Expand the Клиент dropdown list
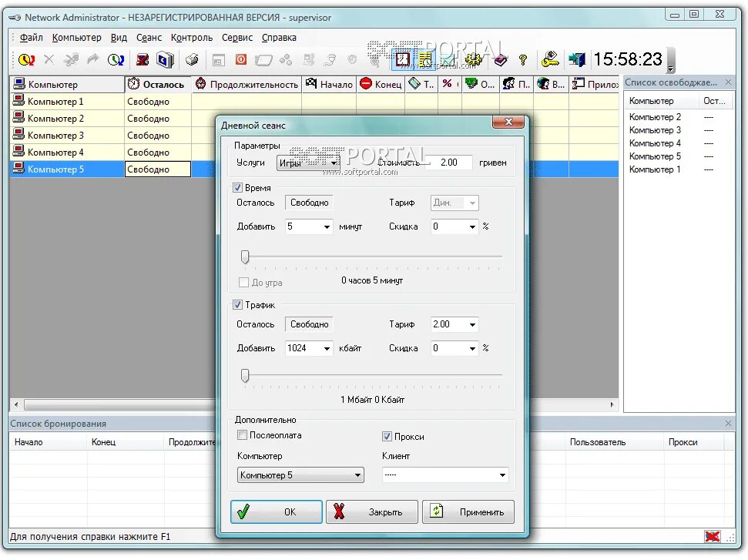748x560 pixels. coord(445,474)
